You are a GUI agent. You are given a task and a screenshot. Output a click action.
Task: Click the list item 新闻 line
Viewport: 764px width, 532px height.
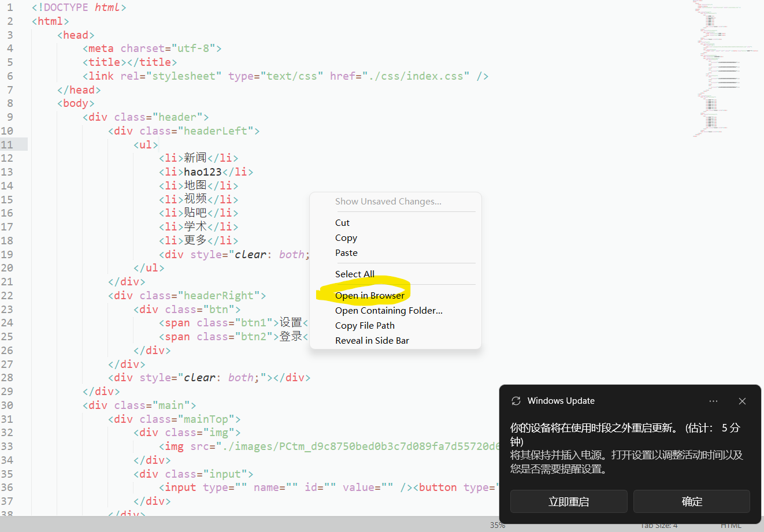pos(199,158)
